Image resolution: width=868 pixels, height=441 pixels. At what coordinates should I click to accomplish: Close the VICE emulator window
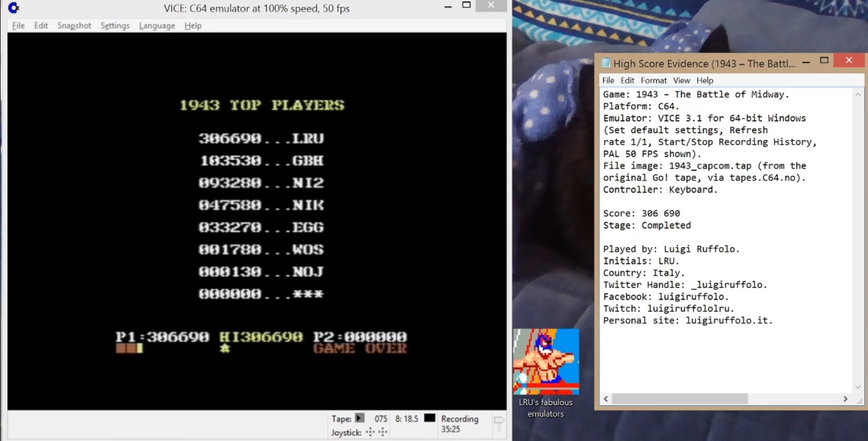point(491,6)
